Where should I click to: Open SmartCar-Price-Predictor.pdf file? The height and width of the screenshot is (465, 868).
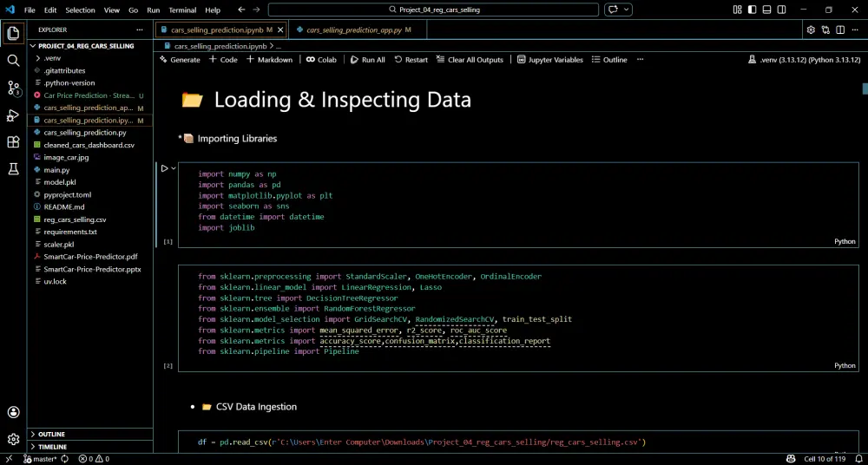[89, 257]
